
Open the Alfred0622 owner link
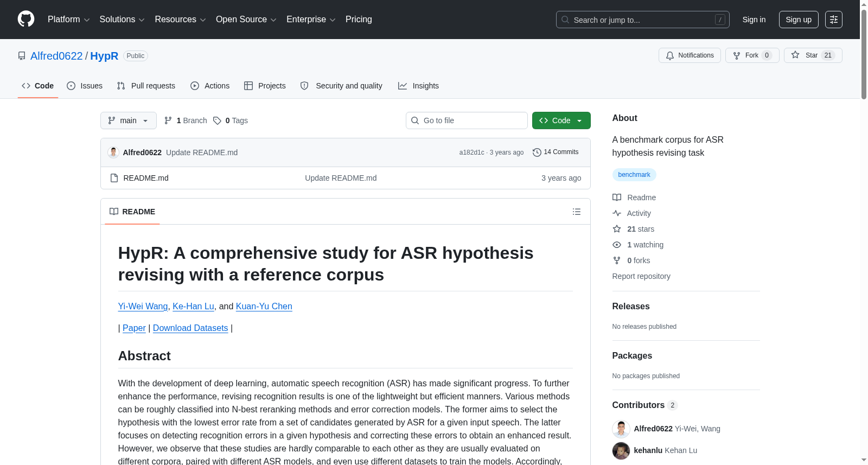(x=56, y=56)
